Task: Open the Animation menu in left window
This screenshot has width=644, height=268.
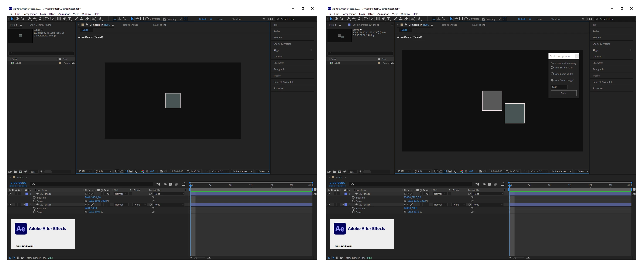Action: 64,14
